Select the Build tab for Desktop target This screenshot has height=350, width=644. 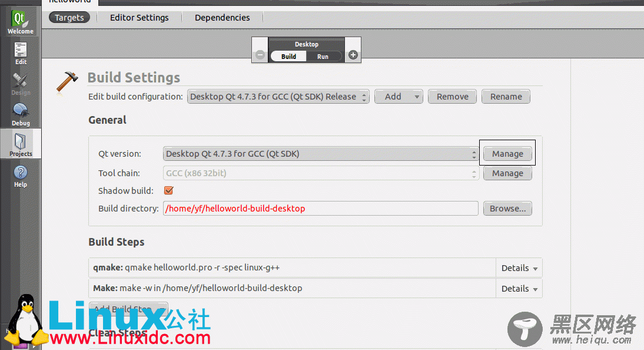[x=288, y=57]
